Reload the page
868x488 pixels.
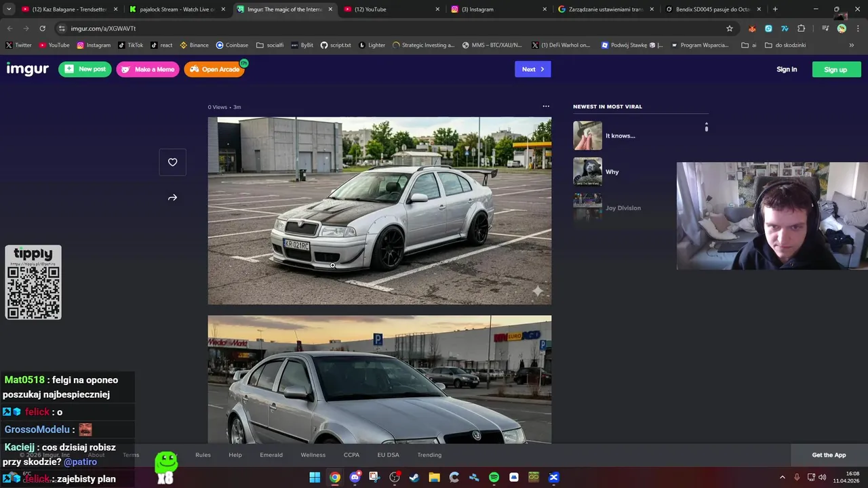click(x=42, y=28)
